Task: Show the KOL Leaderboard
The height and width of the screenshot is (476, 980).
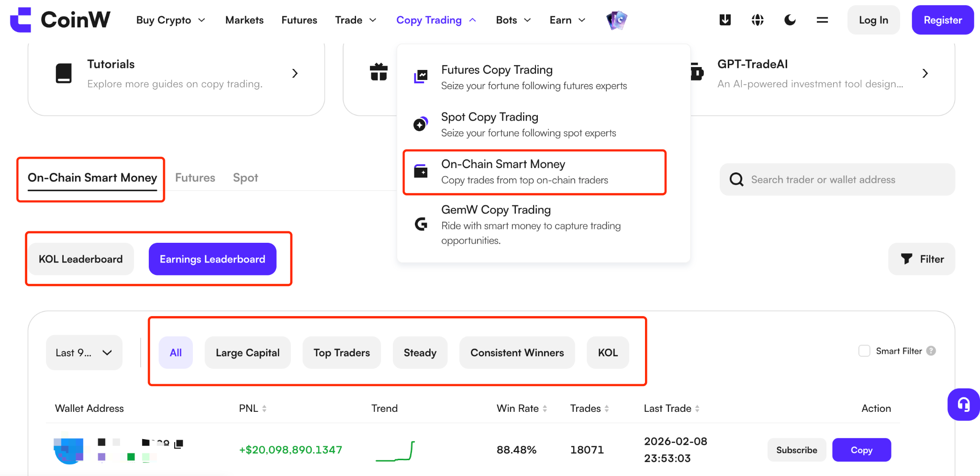Action: click(81, 259)
